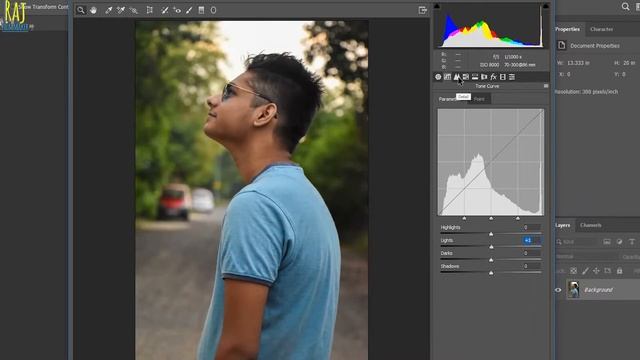Switch to the Point curve tab
This screenshot has width=640, height=360.
click(479, 99)
